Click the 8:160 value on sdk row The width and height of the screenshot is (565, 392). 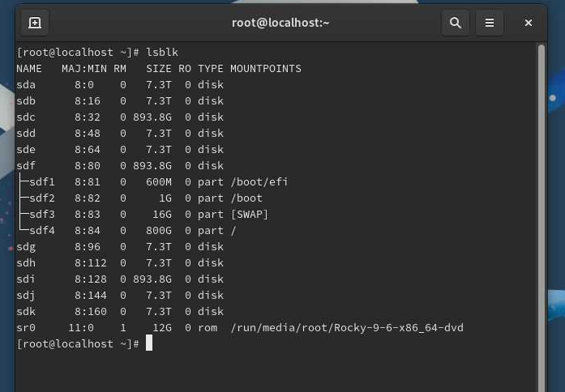click(x=91, y=312)
